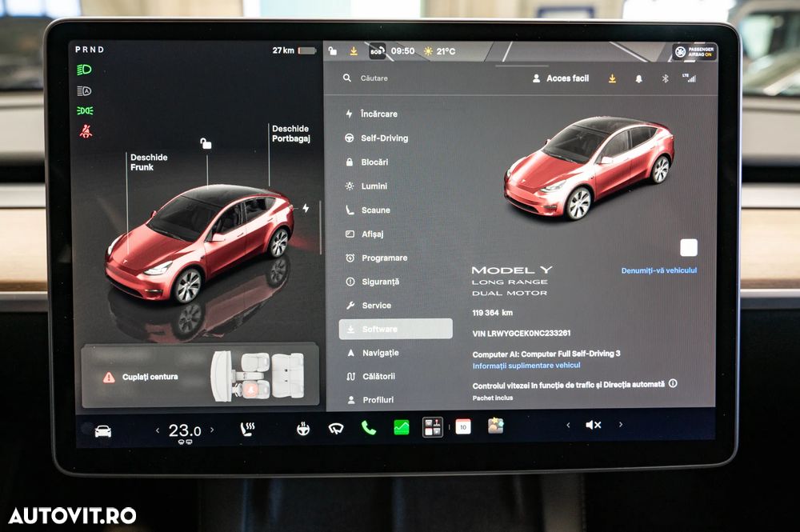Viewport: 800px width, 532px height.
Task: Open Bluetooth settings icon
Action: pyautogui.click(x=665, y=78)
